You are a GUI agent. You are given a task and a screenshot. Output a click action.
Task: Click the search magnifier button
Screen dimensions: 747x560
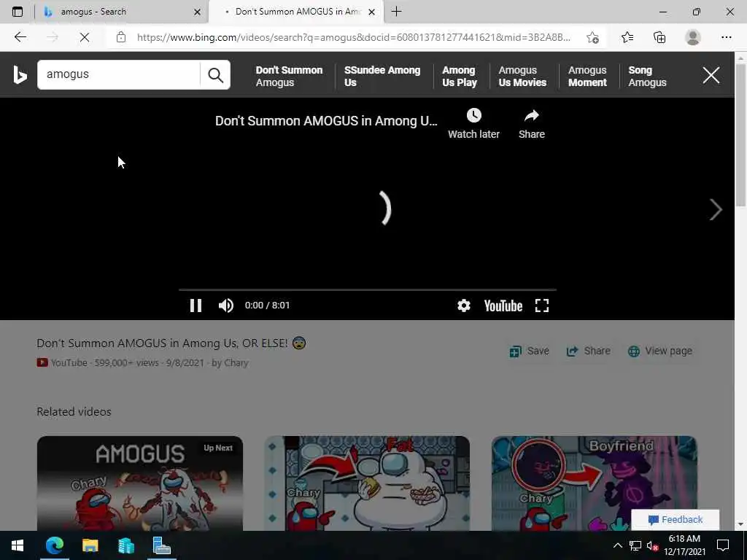pos(215,75)
